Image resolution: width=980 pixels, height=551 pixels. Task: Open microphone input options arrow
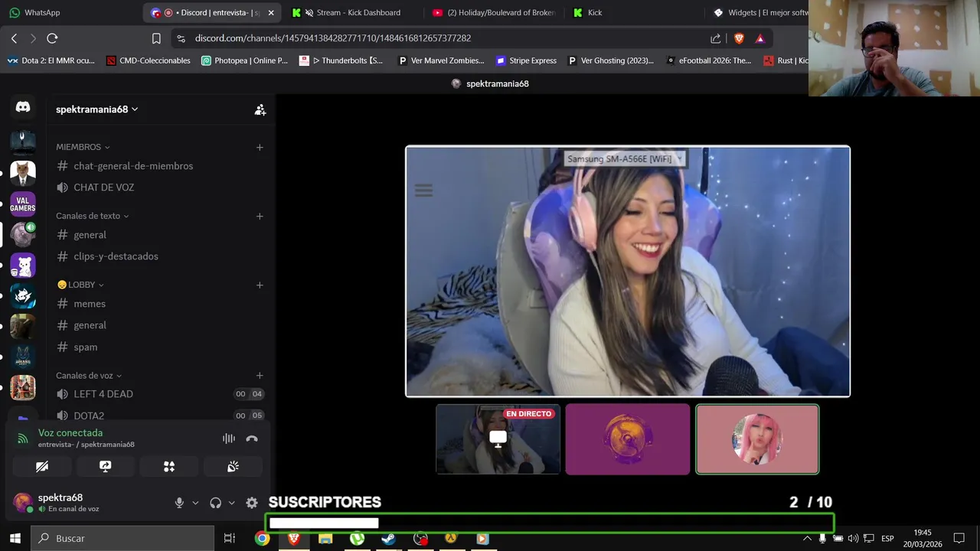click(195, 503)
